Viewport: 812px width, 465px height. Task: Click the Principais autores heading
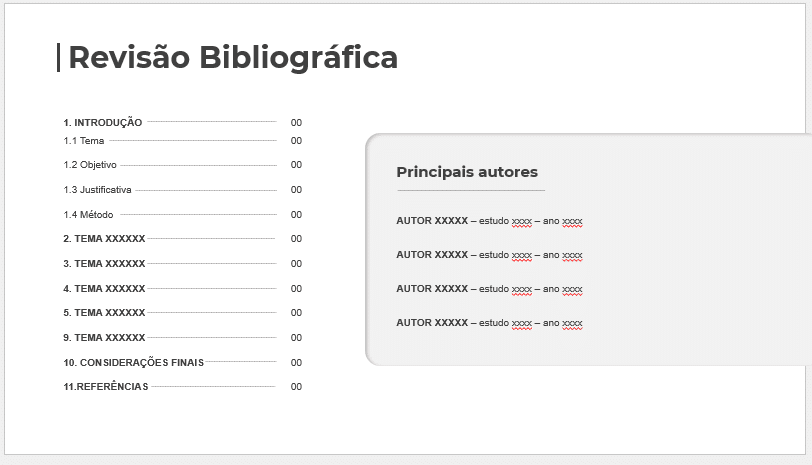click(x=467, y=172)
